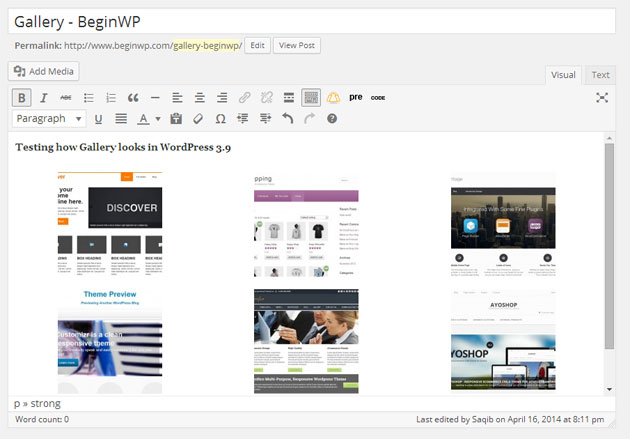Screen dimensions: 630x439
Task: Click the orange plugin icon beside pre
Action: [333, 98]
